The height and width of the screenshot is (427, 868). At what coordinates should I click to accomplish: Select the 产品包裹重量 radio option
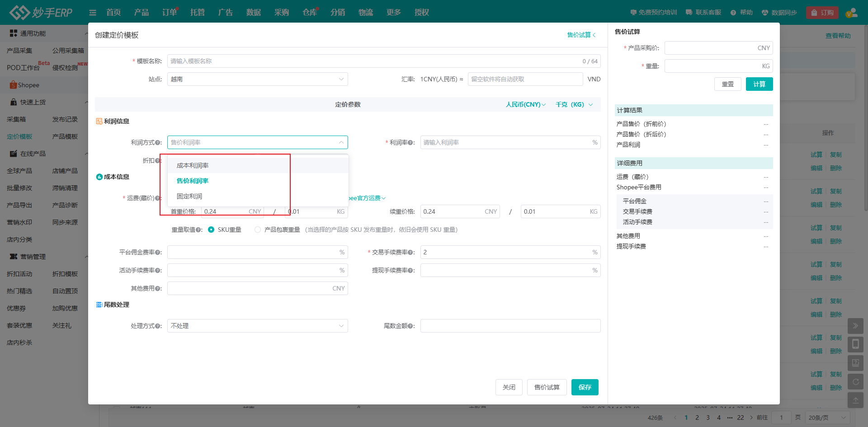(258, 230)
